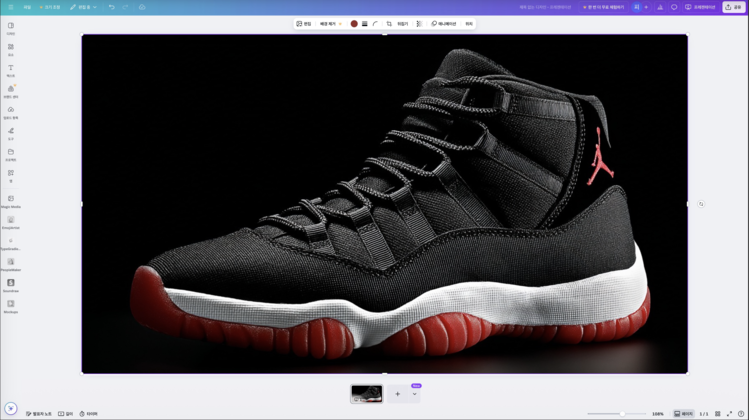Open the analytics chart icon
The width and height of the screenshot is (749, 420).
(660, 7)
